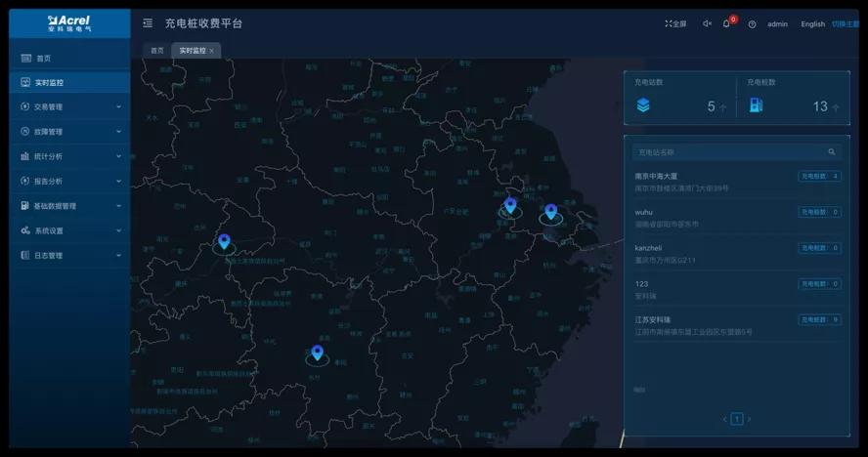Go to previous page in station list
This screenshot has height=457, width=868.
pos(724,419)
